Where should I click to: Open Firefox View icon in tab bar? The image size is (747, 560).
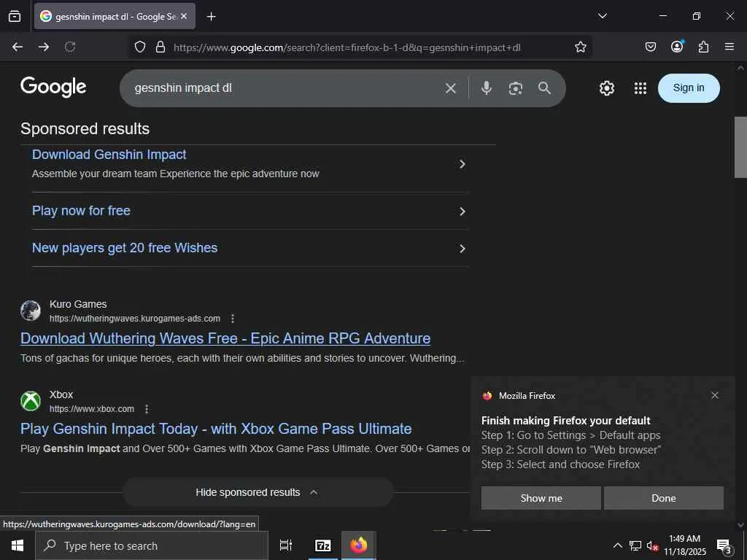point(15,16)
